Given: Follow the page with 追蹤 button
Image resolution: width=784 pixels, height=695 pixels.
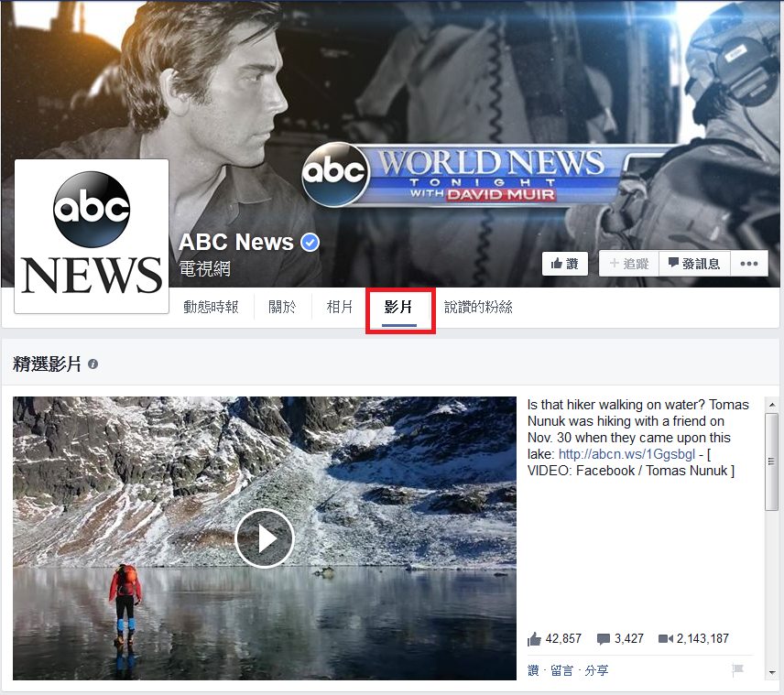Looking at the screenshot, I should [x=629, y=264].
